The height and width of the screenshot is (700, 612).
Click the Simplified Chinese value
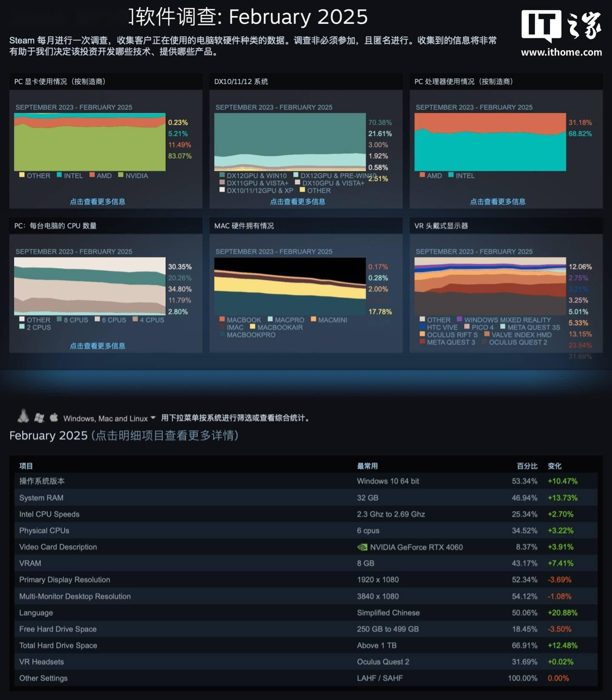click(388, 612)
